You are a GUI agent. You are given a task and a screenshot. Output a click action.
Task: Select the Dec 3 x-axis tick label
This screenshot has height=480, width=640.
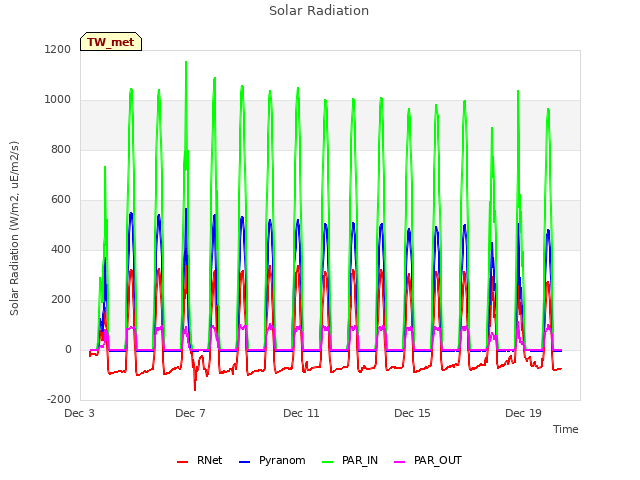pos(80,413)
